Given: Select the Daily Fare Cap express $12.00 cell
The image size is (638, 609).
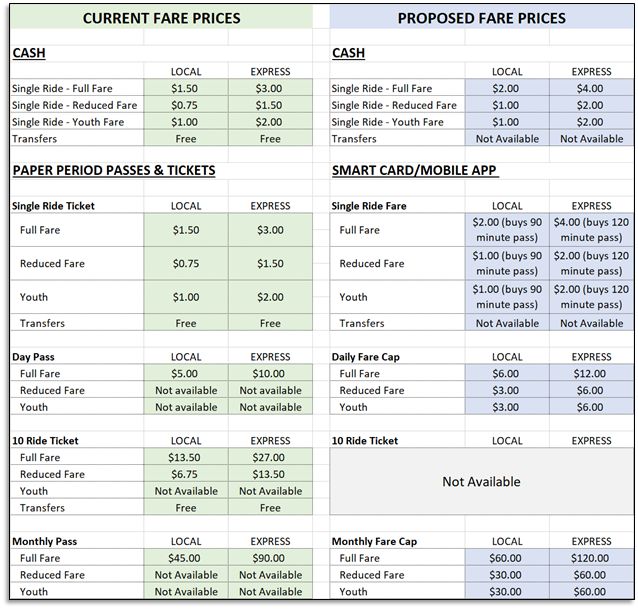Looking at the screenshot, I should [591, 373].
